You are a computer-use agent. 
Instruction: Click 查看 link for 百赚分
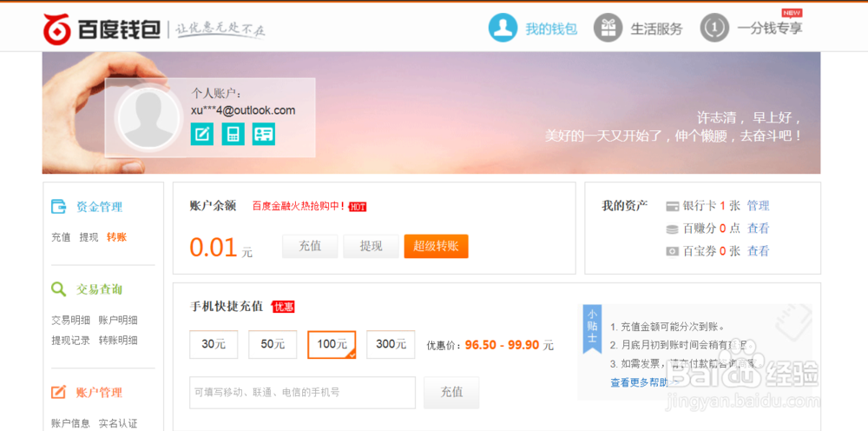pos(758,229)
